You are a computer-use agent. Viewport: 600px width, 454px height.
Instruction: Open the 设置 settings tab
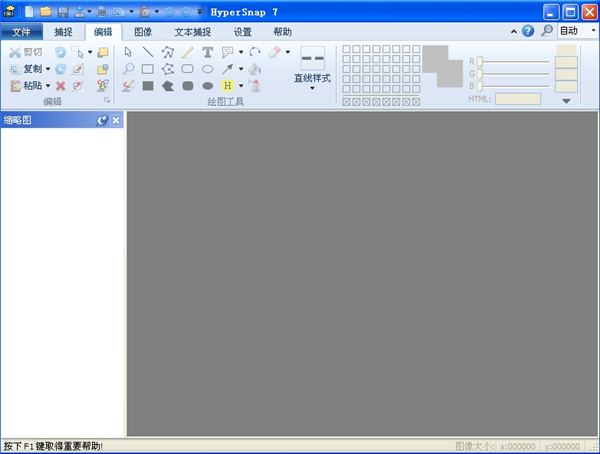pyautogui.click(x=242, y=31)
